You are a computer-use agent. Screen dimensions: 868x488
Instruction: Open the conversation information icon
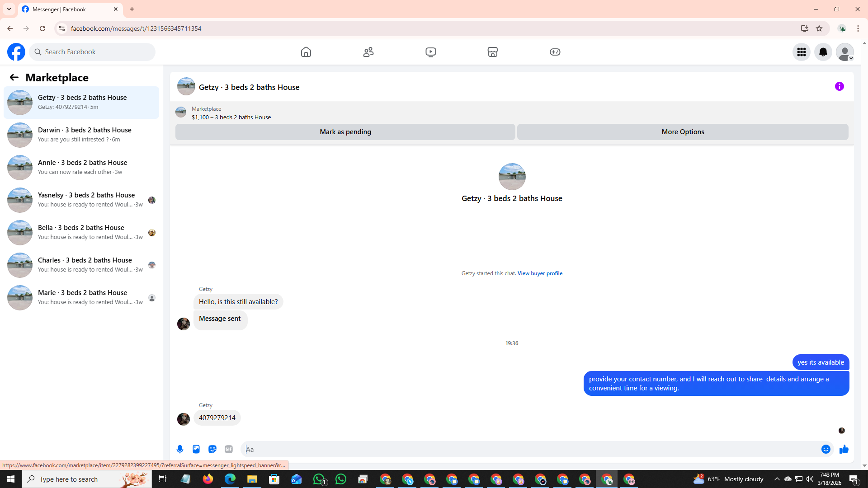coord(839,86)
